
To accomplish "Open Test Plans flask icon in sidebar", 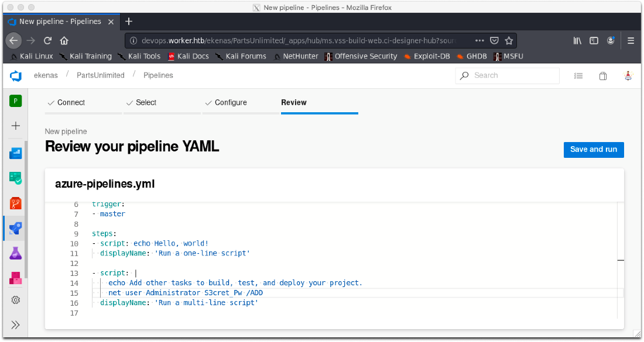I will 16,253.
